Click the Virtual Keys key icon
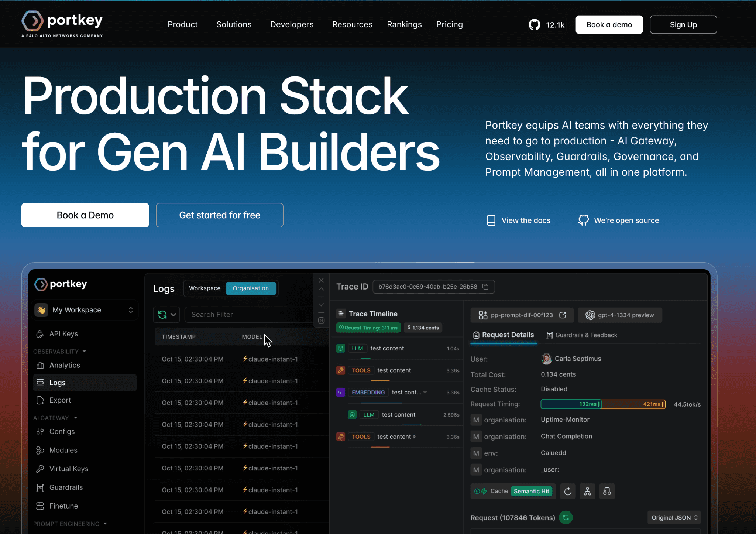 (x=40, y=469)
